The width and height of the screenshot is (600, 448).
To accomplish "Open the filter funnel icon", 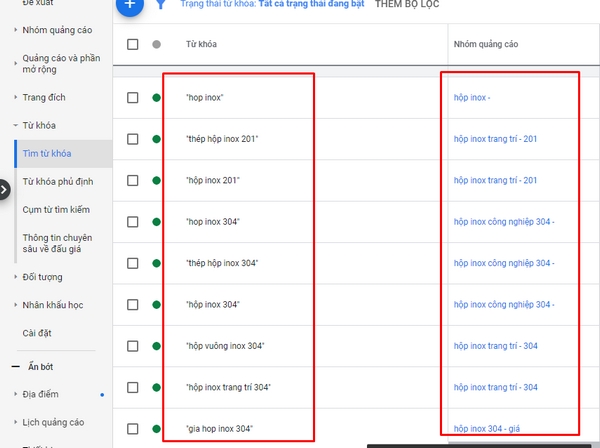I will click(161, 5).
